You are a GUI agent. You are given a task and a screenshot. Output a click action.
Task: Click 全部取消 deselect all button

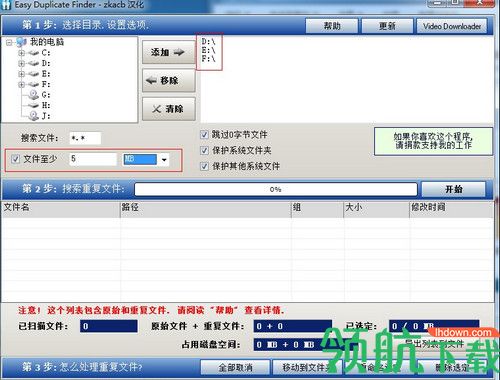235,368
